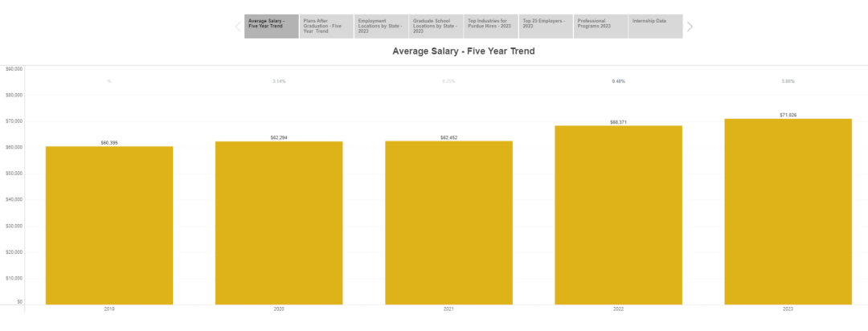Click the chart title Average Salary - Five Year Trend

pyautogui.click(x=464, y=51)
